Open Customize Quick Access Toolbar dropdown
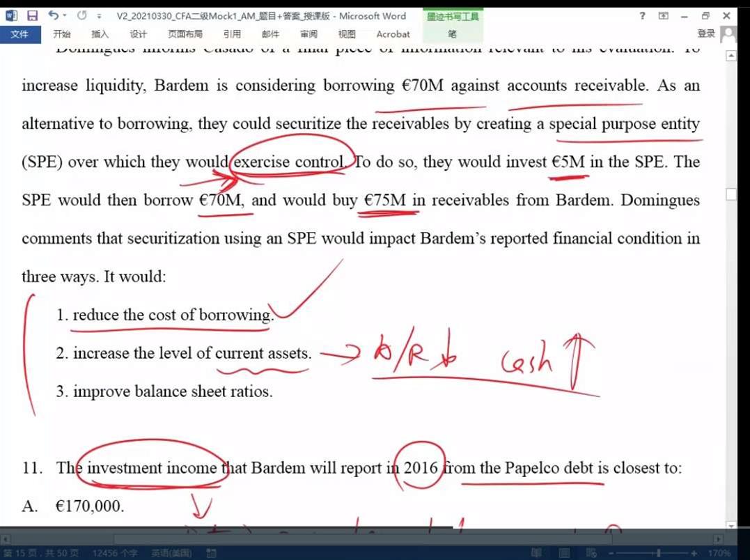 click(x=99, y=15)
